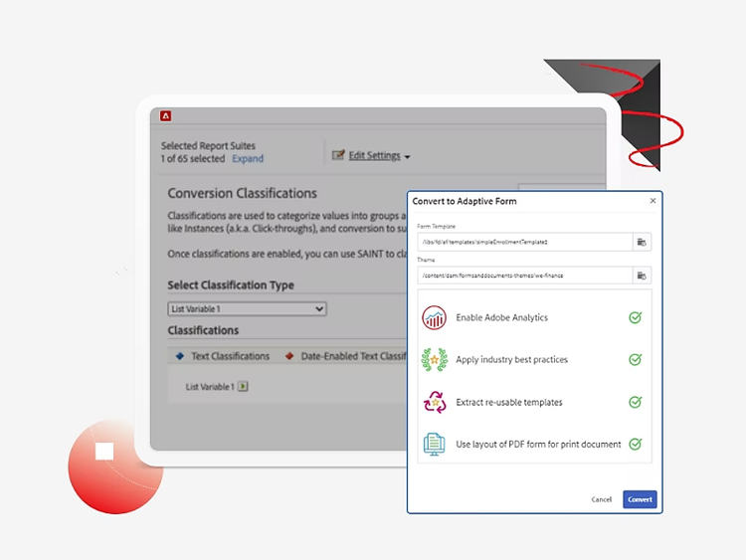Toggle the Enable Adobe Analytics checkmark
This screenshot has height=560, width=746.
pos(635,318)
